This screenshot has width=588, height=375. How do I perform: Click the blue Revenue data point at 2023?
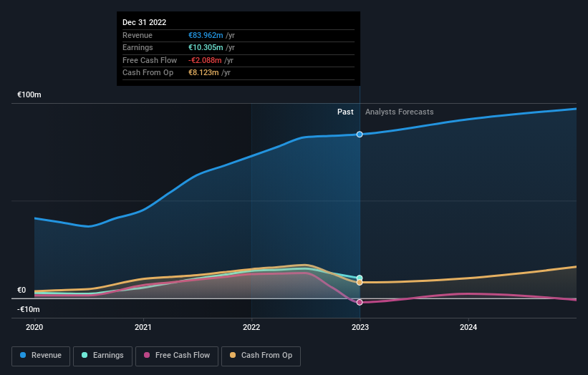(x=360, y=134)
